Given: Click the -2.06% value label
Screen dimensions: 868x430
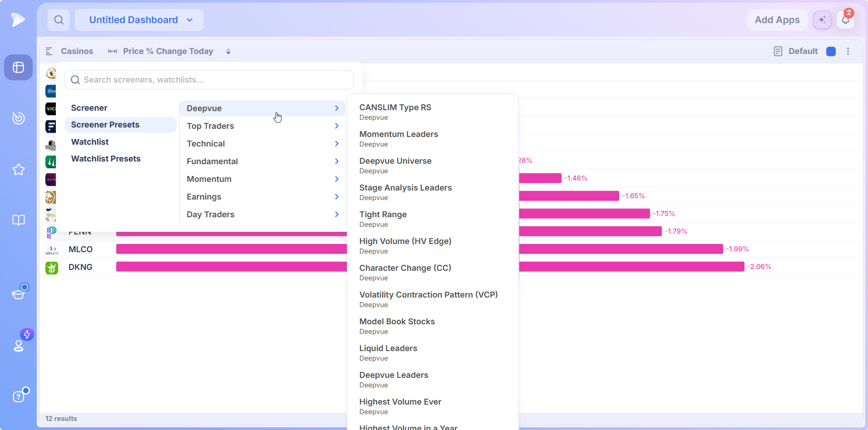Looking at the screenshot, I should (759, 267).
